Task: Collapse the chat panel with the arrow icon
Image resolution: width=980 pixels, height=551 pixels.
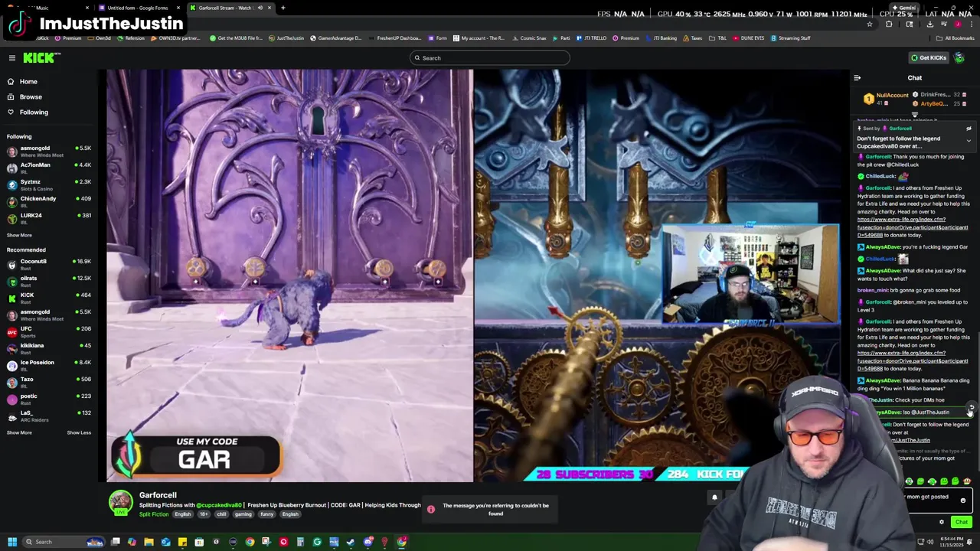Action: coord(857,77)
